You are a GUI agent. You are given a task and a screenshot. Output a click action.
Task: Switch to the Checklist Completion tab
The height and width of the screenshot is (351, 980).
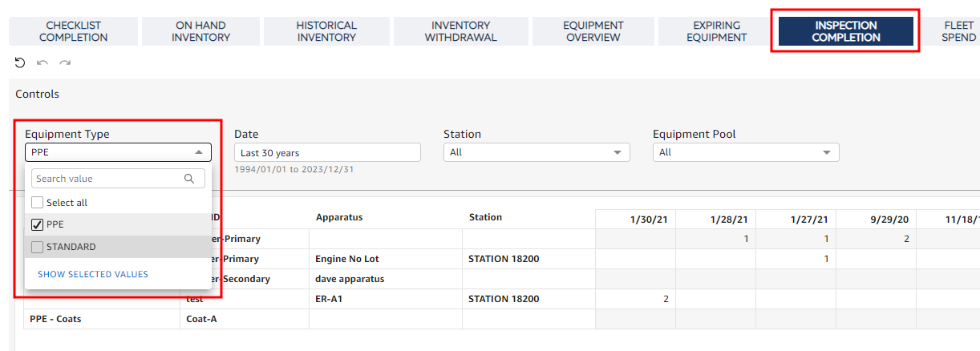point(73,31)
